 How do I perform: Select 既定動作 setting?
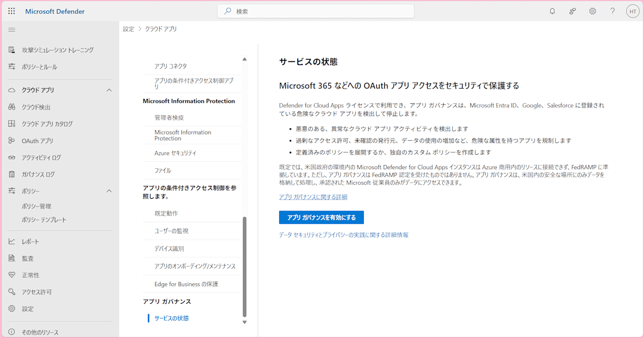166,213
